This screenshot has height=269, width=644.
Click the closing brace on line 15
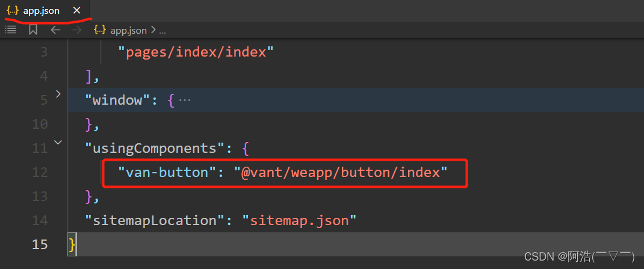coord(72,244)
